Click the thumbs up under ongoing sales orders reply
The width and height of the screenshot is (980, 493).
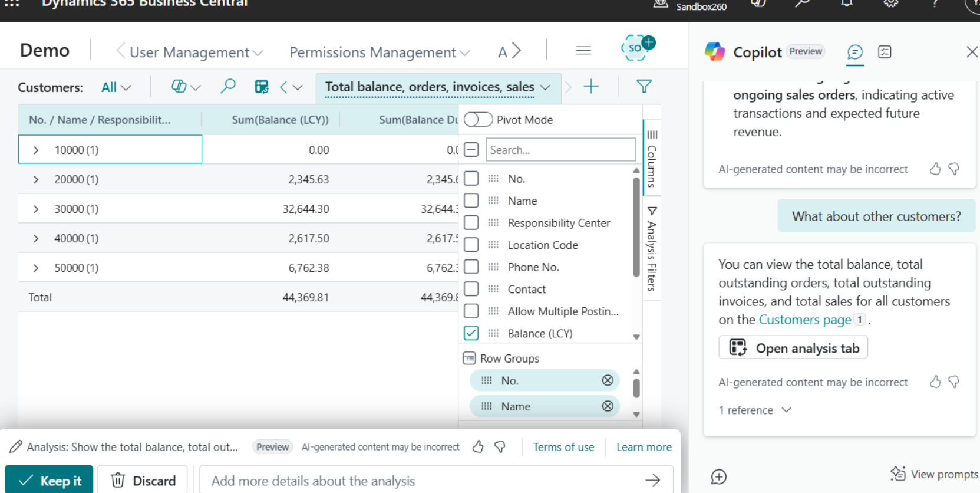point(935,169)
